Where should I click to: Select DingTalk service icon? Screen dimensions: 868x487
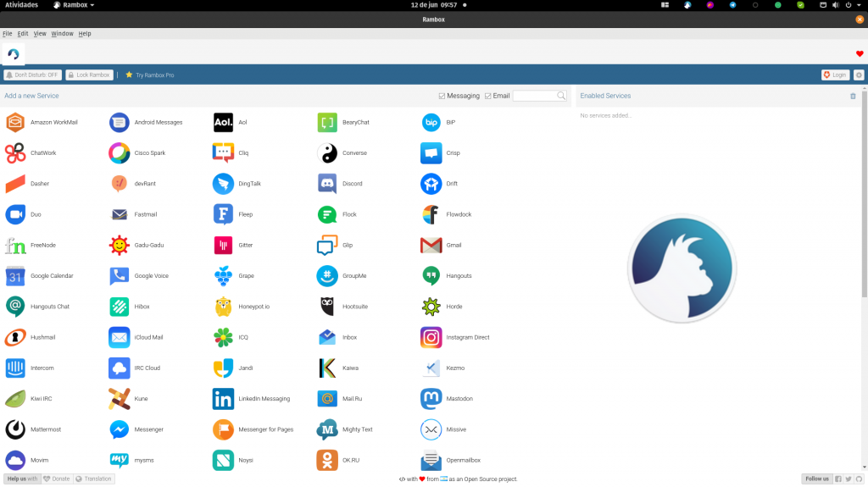[x=223, y=184]
